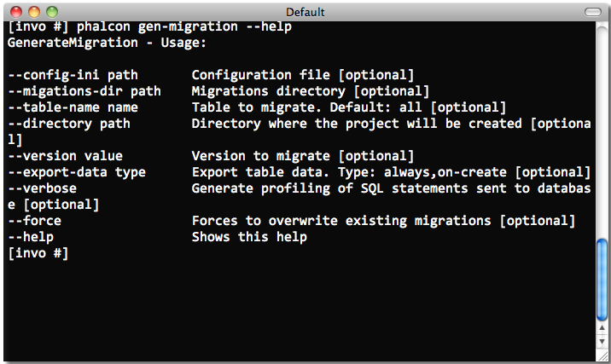
Task: Click the last '[invo #]' prompt
Action: pos(38,253)
